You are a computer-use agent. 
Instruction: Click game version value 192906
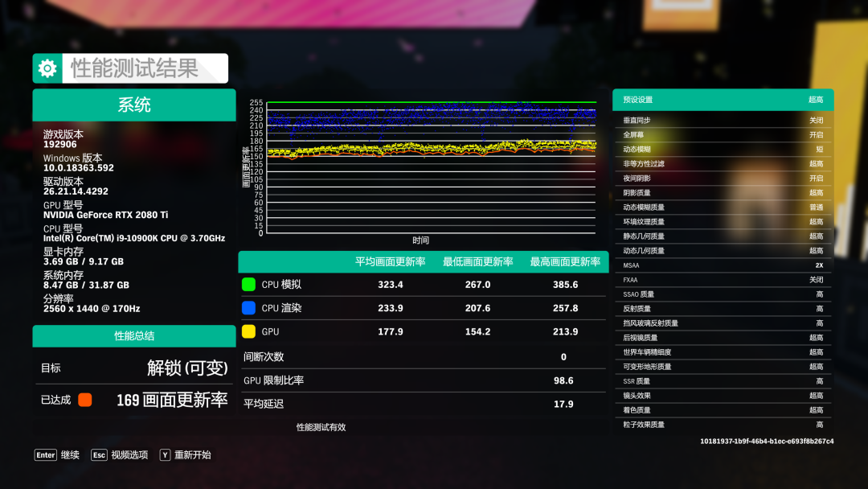(60, 145)
